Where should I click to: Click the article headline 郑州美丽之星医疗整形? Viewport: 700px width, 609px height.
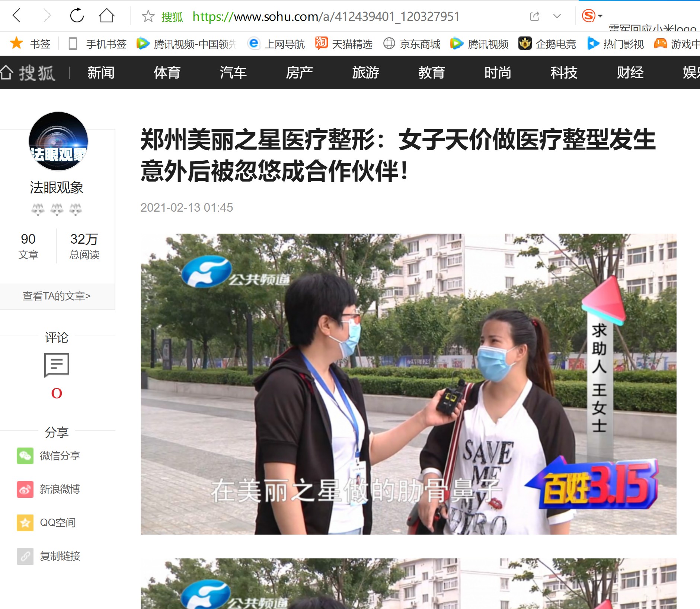pyautogui.click(x=398, y=156)
